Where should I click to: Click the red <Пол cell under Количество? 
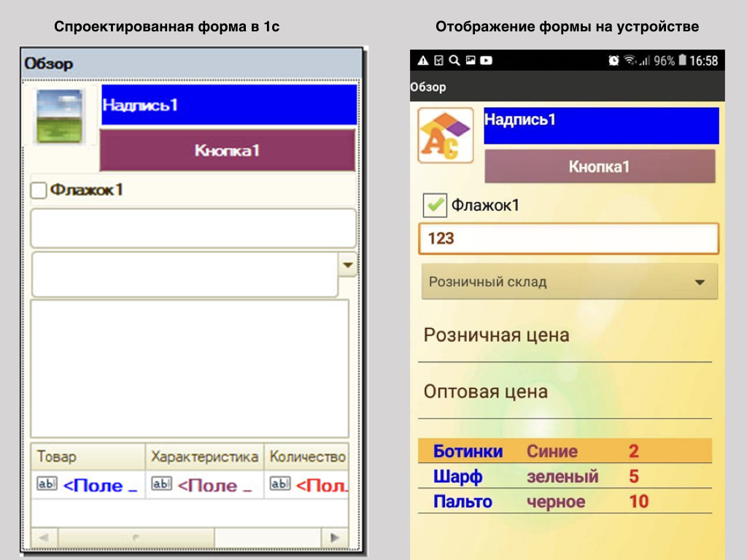pyautogui.click(x=322, y=486)
